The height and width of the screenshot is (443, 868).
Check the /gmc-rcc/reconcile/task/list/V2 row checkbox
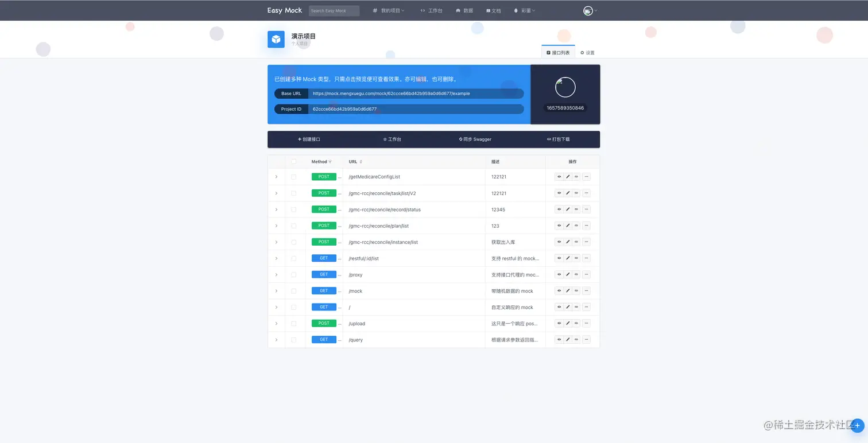tap(294, 193)
